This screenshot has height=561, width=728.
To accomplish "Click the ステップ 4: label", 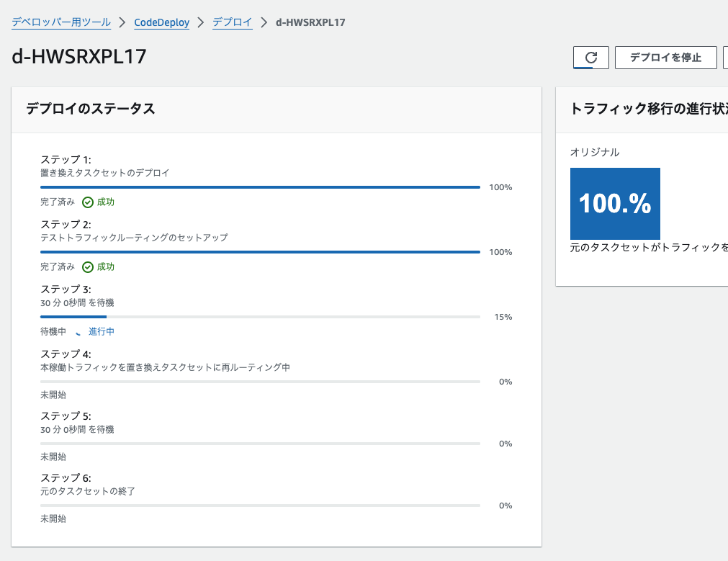I will pos(66,354).
